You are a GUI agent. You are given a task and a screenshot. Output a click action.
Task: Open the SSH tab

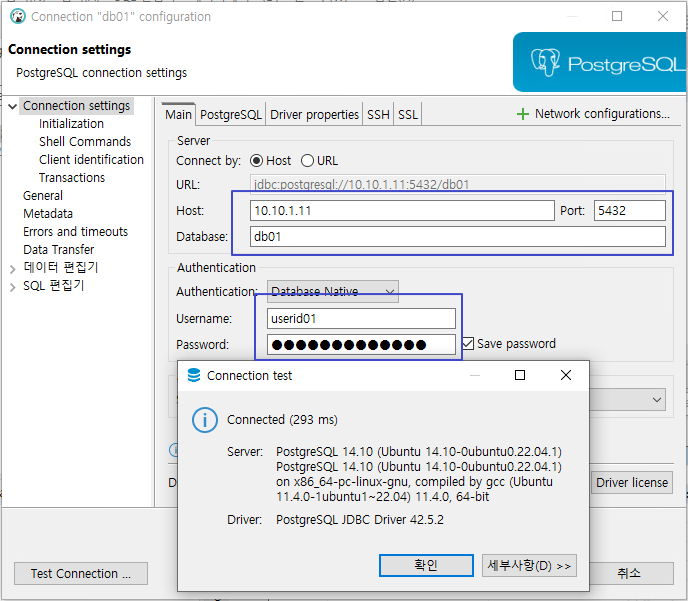(x=378, y=114)
